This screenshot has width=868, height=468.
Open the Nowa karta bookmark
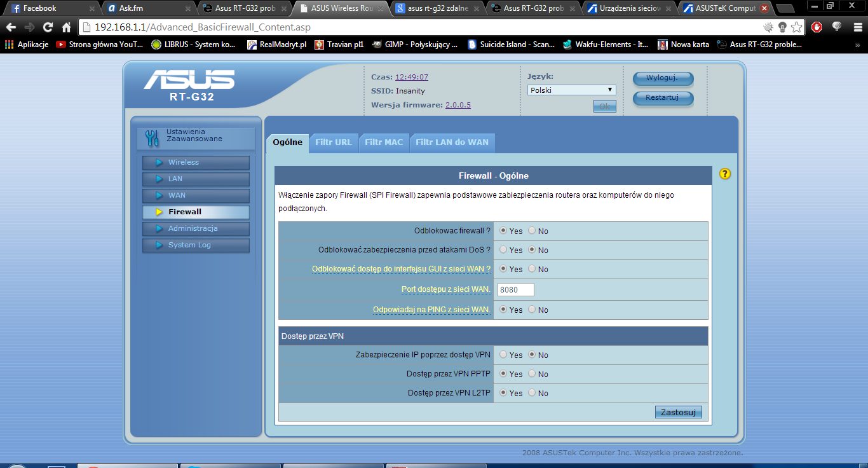coord(684,45)
